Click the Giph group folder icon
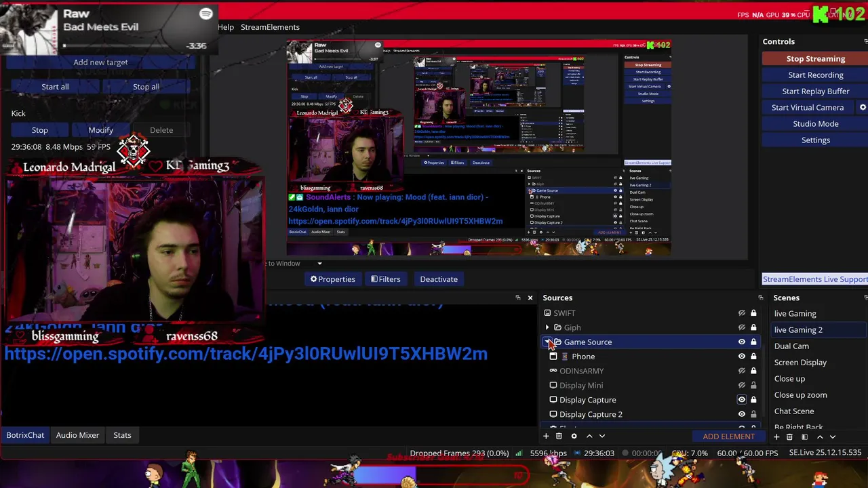The height and width of the screenshot is (488, 868). [x=558, y=327]
